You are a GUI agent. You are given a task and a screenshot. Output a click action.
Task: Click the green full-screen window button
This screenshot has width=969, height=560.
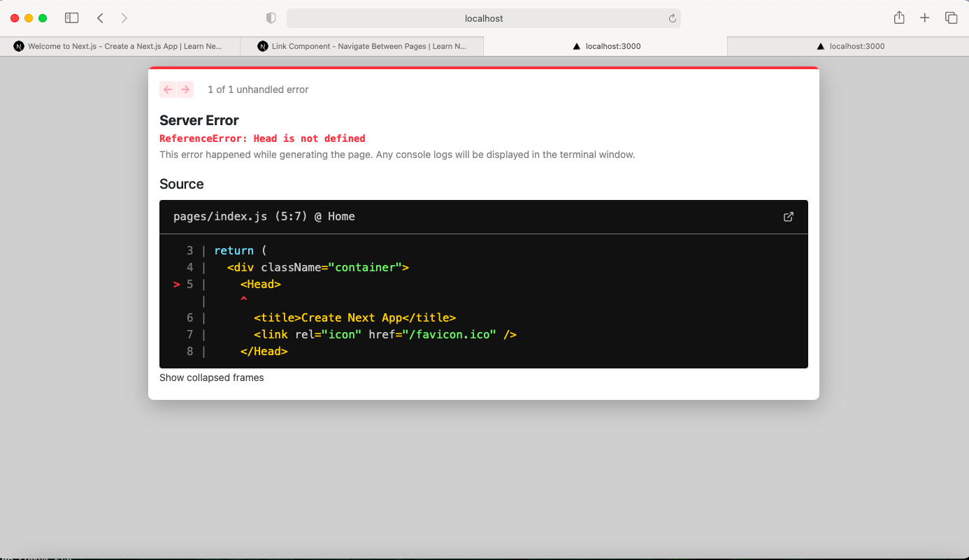(43, 18)
